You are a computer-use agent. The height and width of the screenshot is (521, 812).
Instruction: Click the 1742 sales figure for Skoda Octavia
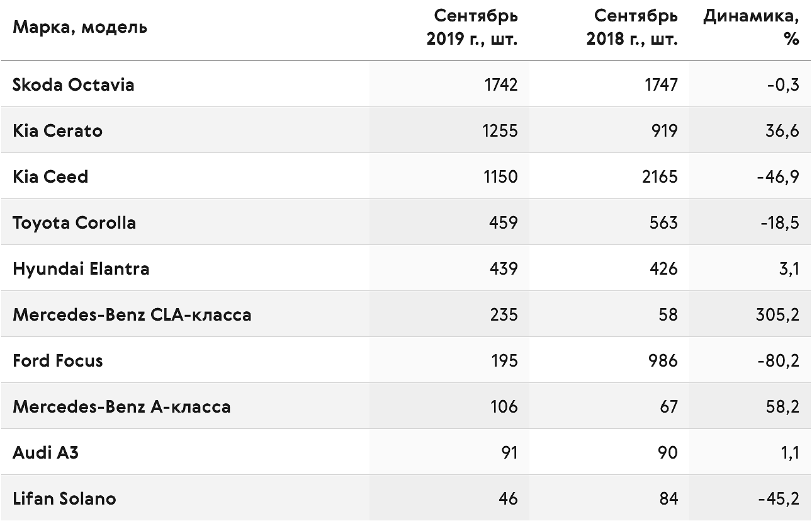click(x=501, y=84)
